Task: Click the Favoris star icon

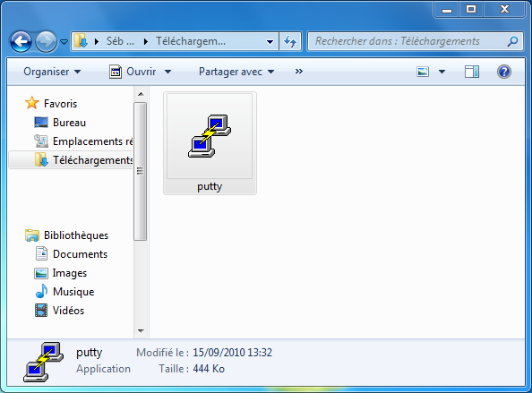Action: [32, 103]
